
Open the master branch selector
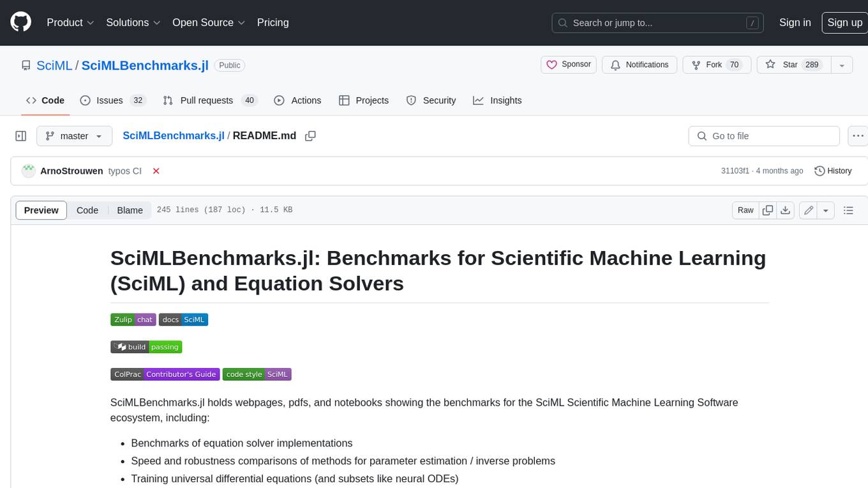tap(74, 136)
